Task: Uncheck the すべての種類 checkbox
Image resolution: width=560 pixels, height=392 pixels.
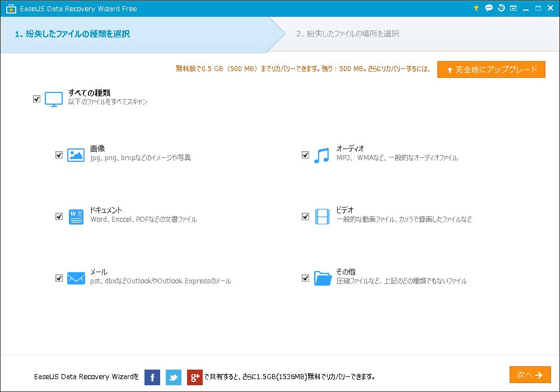Action: (37, 99)
